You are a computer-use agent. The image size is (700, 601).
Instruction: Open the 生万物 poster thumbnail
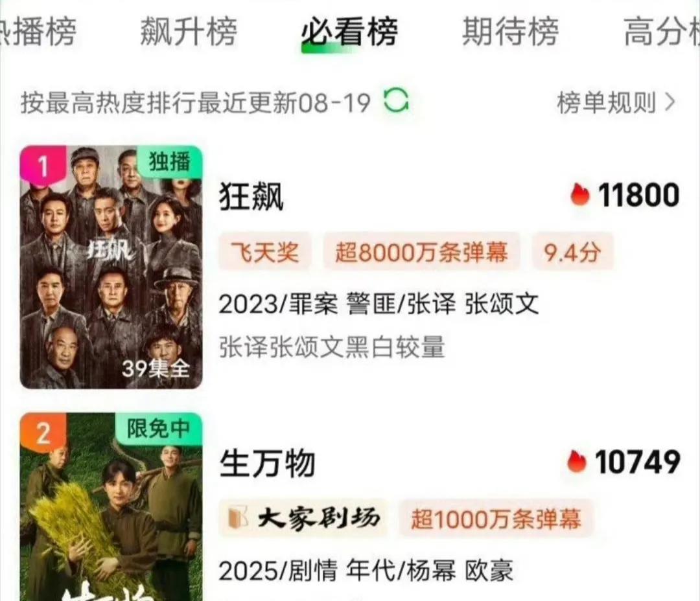(x=111, y=507)
